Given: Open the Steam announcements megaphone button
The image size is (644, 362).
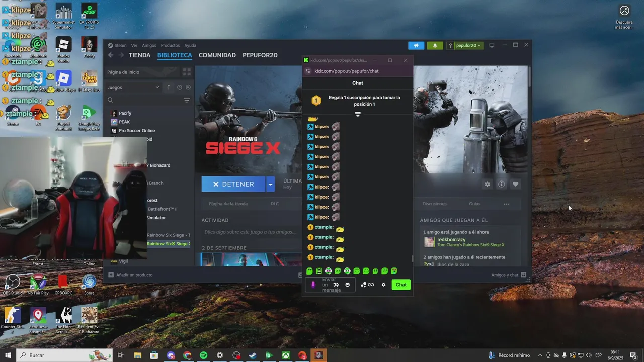Looking at the screenshot, I should click(416, 45).
